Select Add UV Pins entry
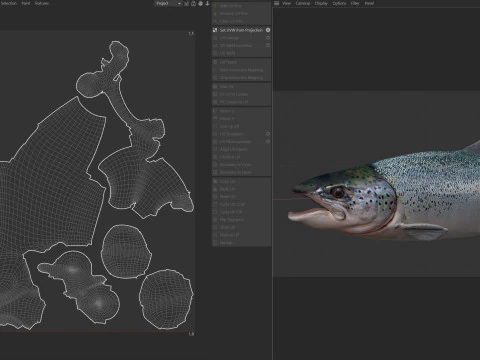The height and width of the screenshot is (360, 480). click(x=242, y=6)
